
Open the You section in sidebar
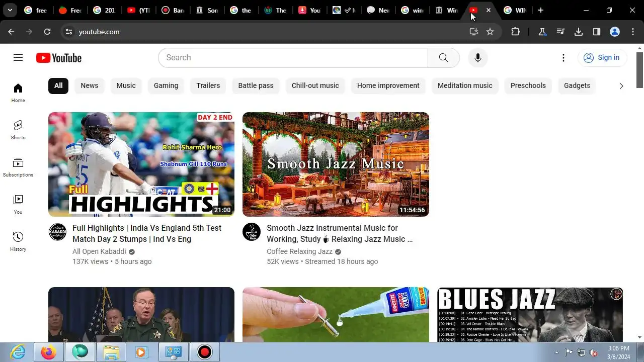(x=18, y=205)
